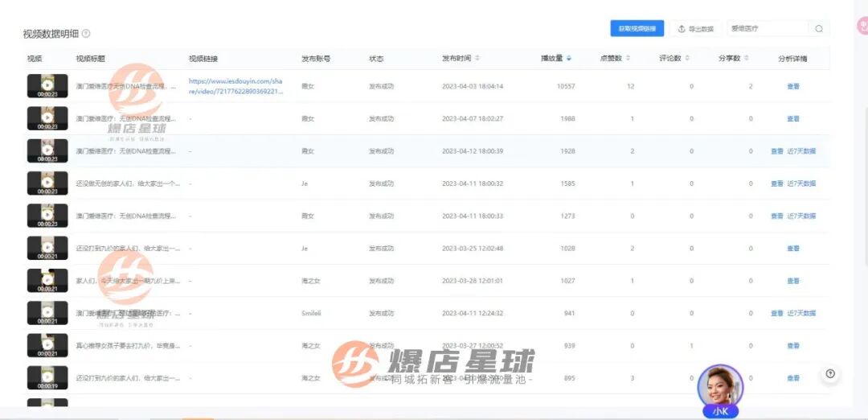The width and height of the screenshot is (868, 420).
Task: Click the 分析详情 column header
Action: coord(792,58)
